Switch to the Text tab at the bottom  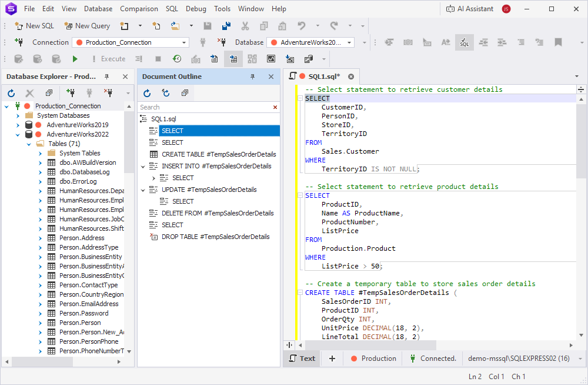(x=301, y=358)
